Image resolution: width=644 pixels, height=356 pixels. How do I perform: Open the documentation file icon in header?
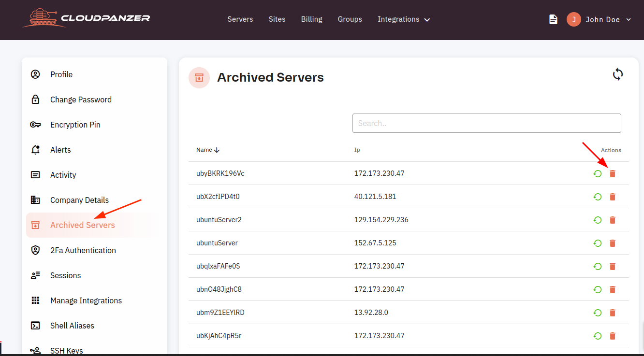553,19
